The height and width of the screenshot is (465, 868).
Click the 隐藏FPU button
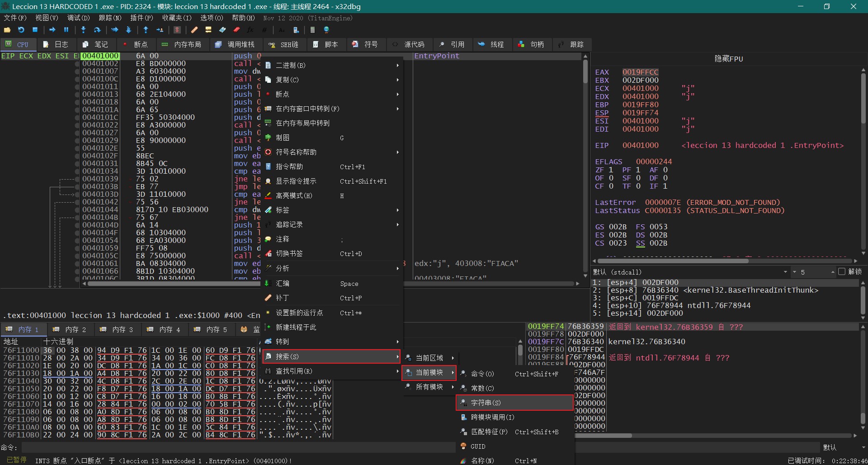[728, 59]
